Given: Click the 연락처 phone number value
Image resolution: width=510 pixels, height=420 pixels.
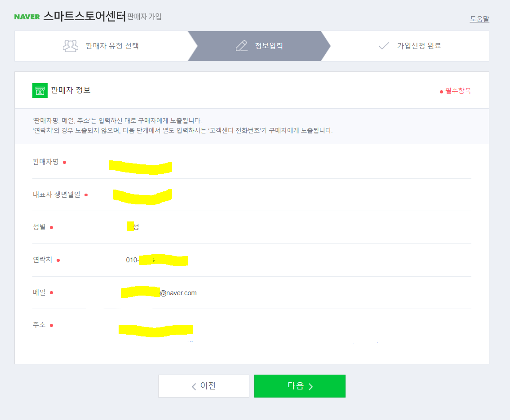Looking at the screenshot, I should click(157, 260).
